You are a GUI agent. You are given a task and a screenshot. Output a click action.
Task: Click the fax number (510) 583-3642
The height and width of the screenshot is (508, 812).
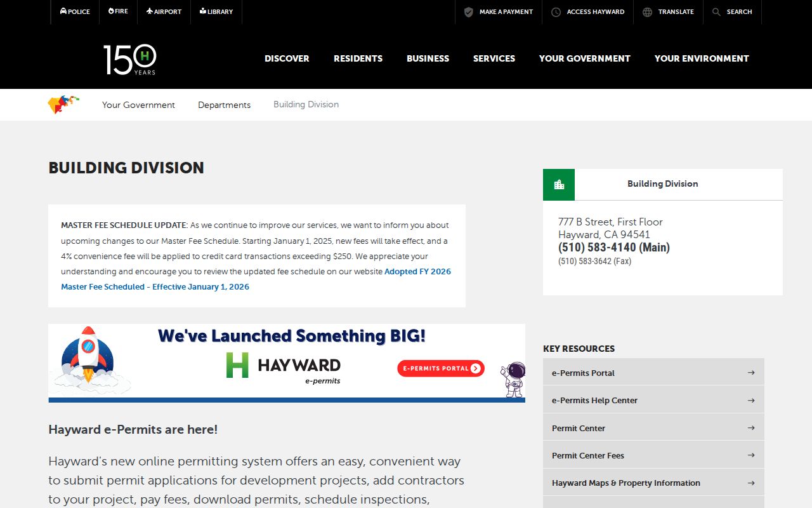point(594,261)
